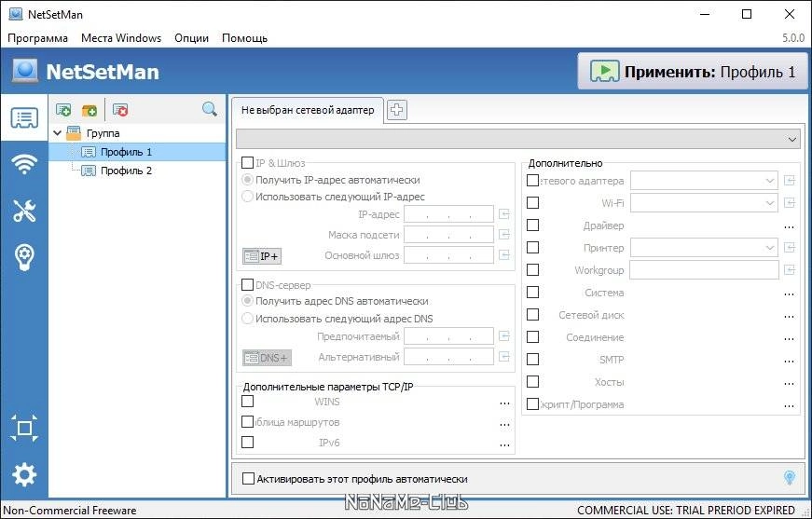Open SMTP settings ellipsis
The image size is (812, 519).
(x=790, y=362)
